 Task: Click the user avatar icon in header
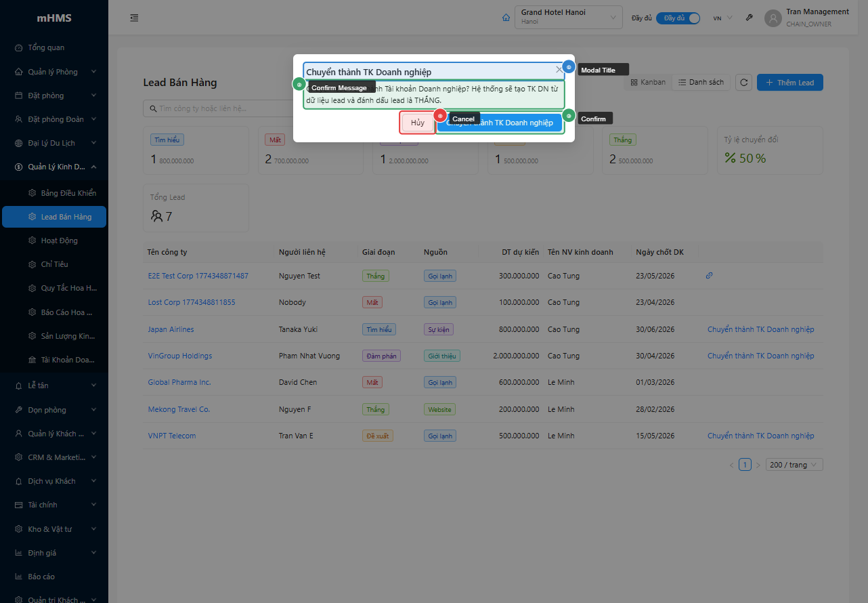[773, 18]
